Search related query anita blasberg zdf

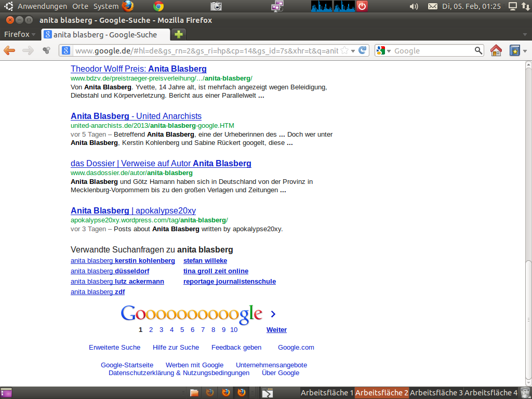[x=98, y=292]
